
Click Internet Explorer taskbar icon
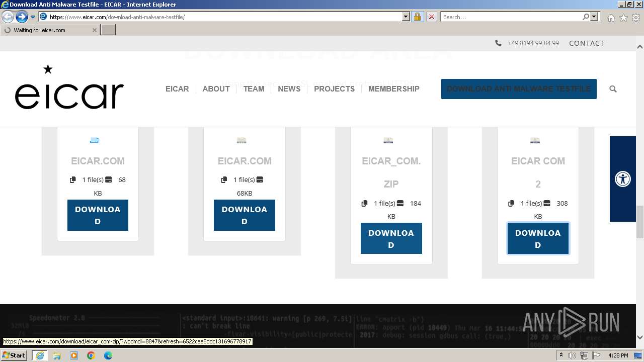(40, 355)
